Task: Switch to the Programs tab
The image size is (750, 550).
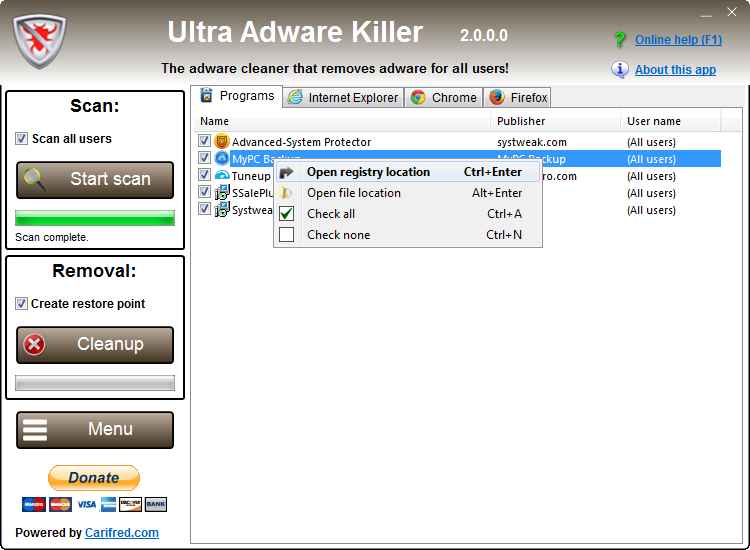Action: [238, 96]
